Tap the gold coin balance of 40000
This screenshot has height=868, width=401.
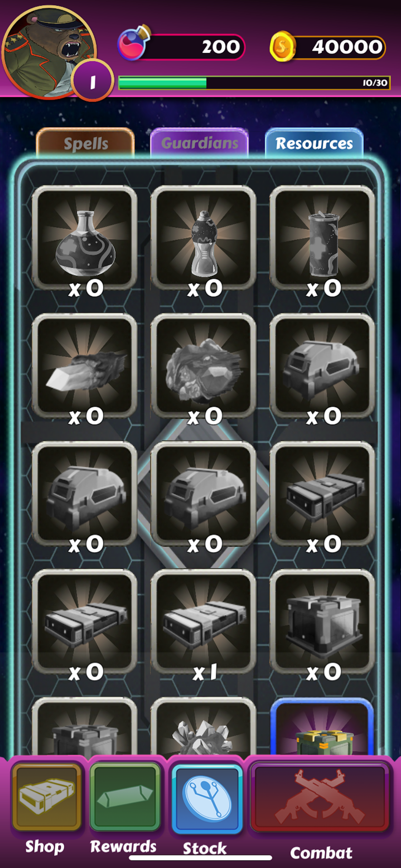[x=328, y=46]
